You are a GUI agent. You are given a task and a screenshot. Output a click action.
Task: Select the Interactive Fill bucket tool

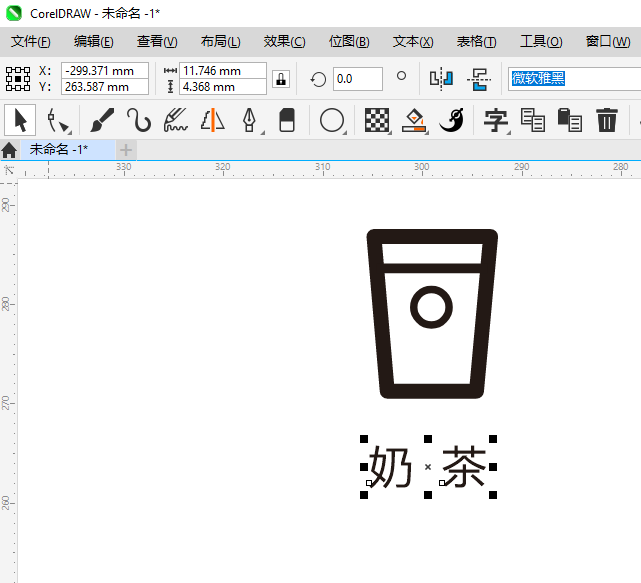pos(414,121)
